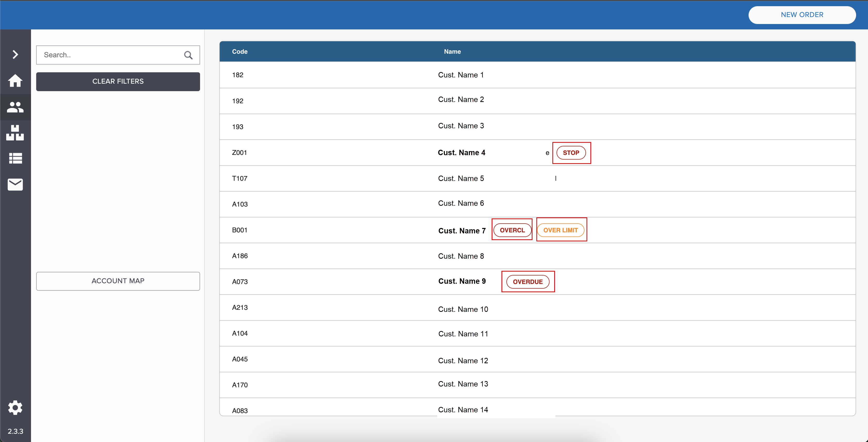Click the search magnifier icon
The height and width of the screenshot is (442, 868).
(188, 55)
